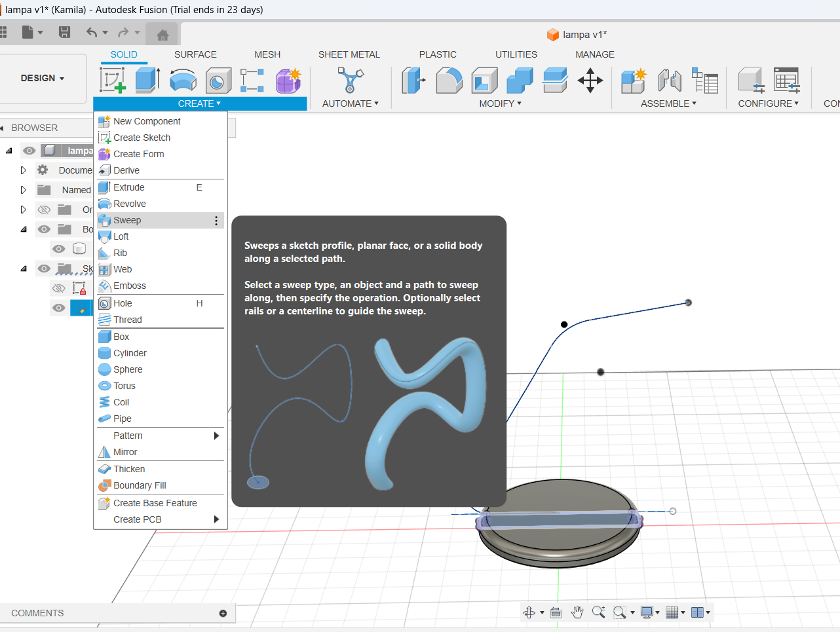
Task: Choose Thicken from the Create menu
Action: click(161, 469)
